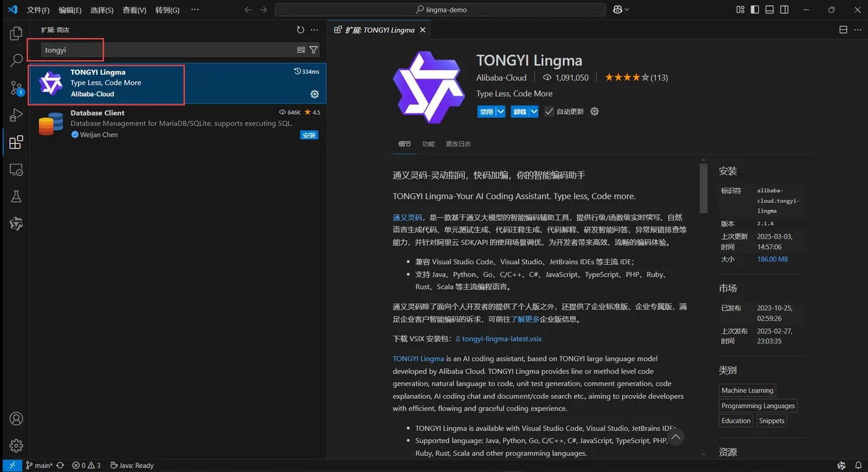The width and height of the screenshot is (868, 472).
Task: Select the 扩展: TONGYI Lingma editor tab
Action: [380, 30]
